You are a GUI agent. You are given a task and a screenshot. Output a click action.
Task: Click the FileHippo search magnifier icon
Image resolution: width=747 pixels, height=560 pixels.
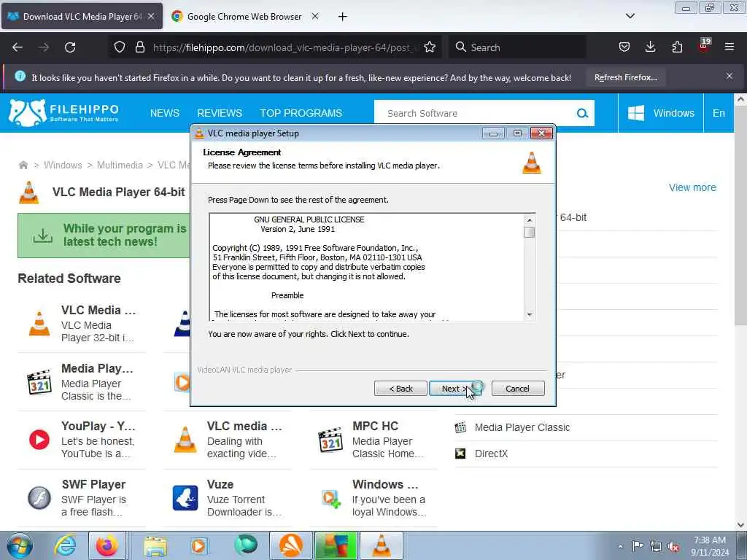[582, 113]
